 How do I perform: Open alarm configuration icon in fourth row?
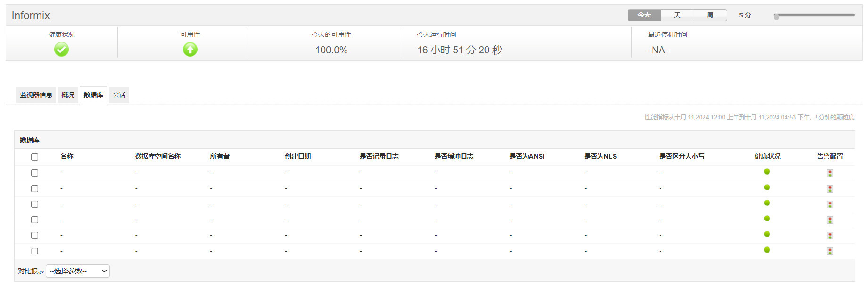click(830, 220)
